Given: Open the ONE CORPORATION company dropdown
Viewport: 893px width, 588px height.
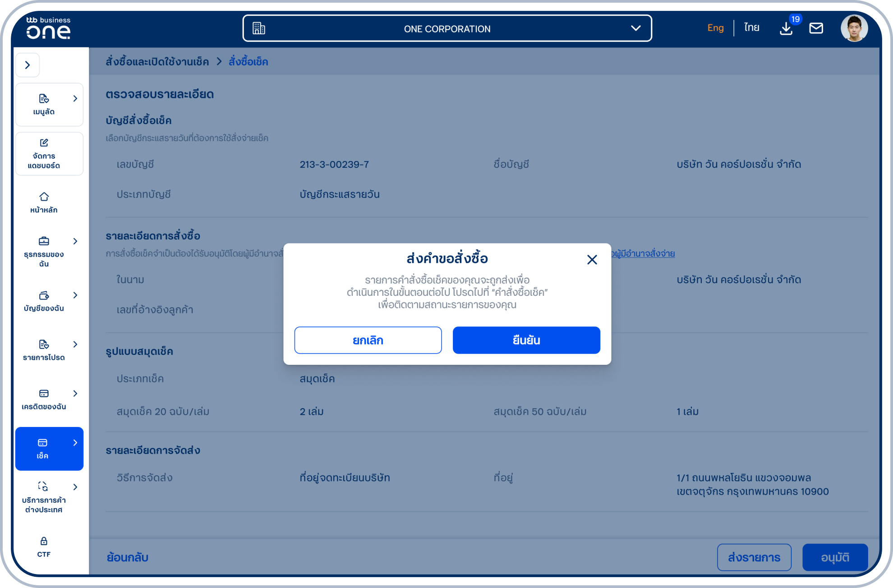Looking at the screenshot, I should 447,28.
